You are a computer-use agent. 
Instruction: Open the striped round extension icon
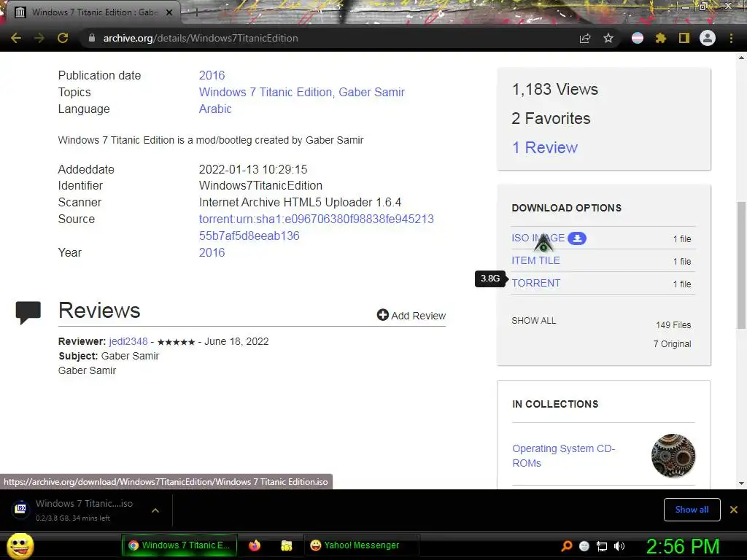coord(638,38)
